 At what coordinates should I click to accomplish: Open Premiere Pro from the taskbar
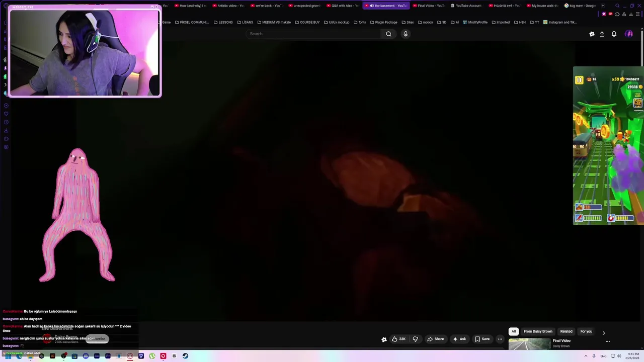click(x=108, y=356)
